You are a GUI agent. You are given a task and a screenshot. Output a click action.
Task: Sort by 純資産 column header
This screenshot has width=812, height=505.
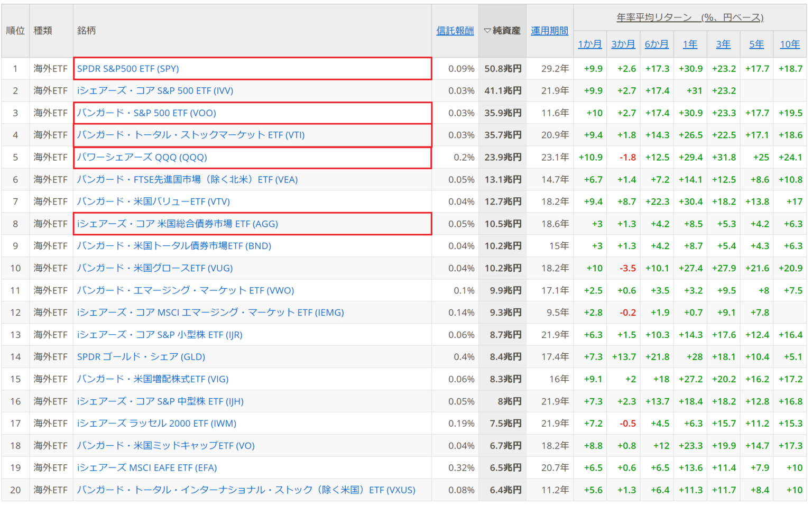[x=502, y=31]
